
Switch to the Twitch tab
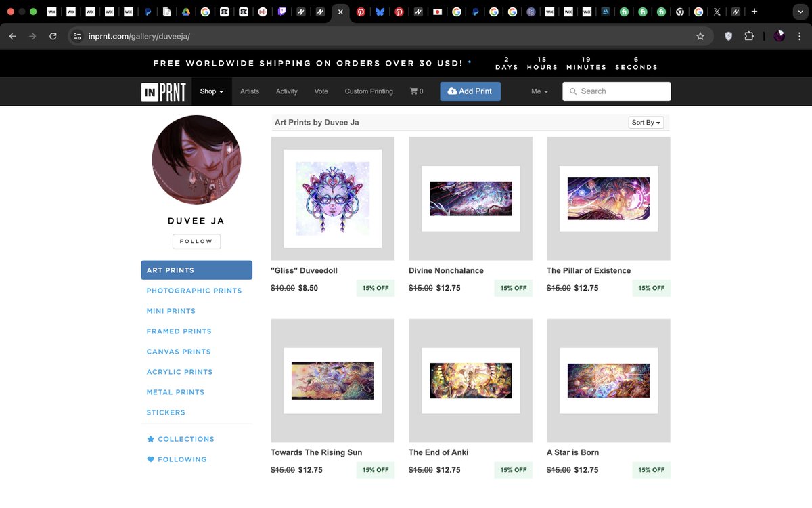pos(281,12)
